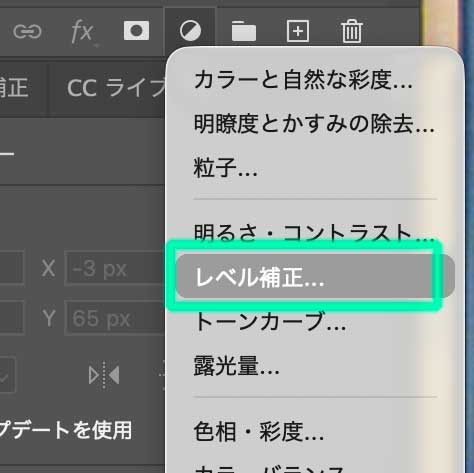This screenshot has height=473, width=474.
Task: Choose 露光量... menu item
Action: (315, 366)
